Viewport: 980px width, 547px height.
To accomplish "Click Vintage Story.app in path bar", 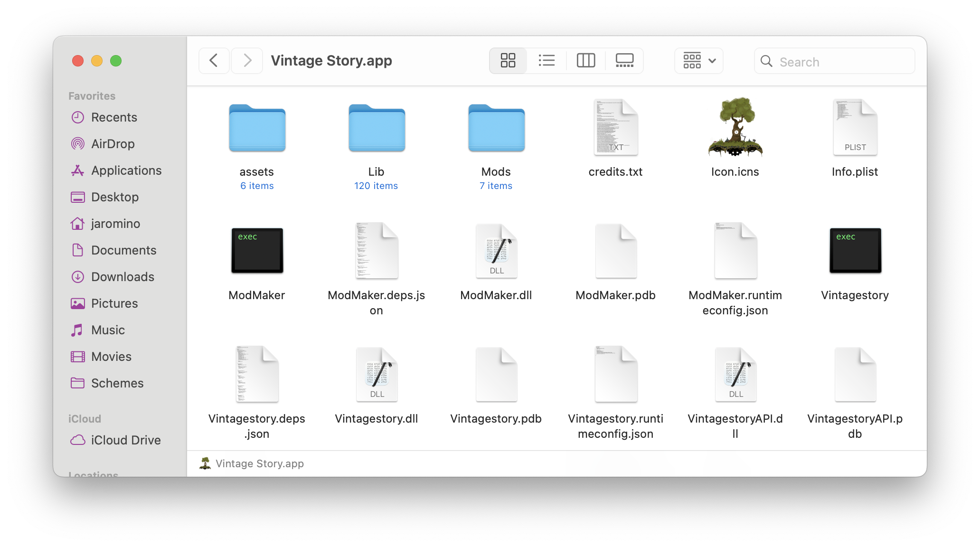I will 259,463.
